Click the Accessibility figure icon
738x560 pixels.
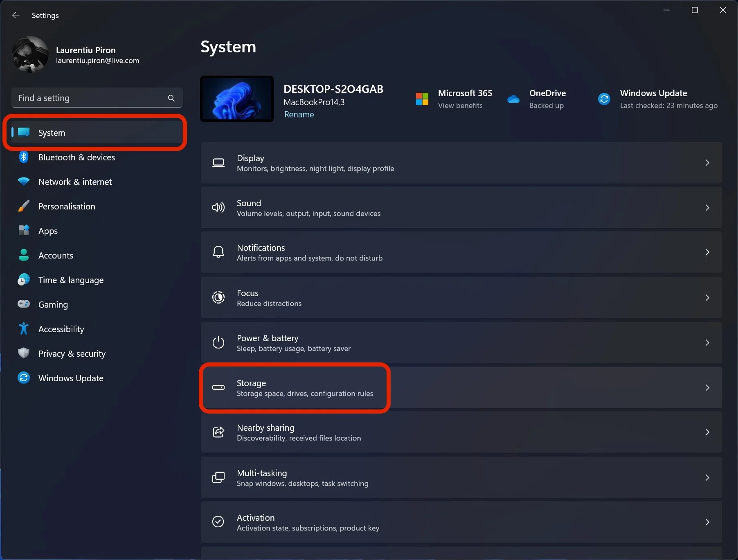(24, 328)
